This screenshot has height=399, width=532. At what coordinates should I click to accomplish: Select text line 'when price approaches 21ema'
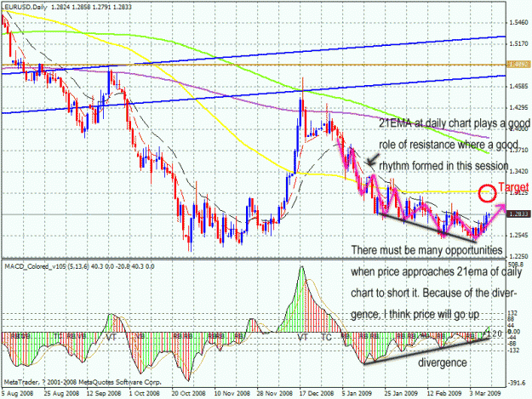click(437, 272)
